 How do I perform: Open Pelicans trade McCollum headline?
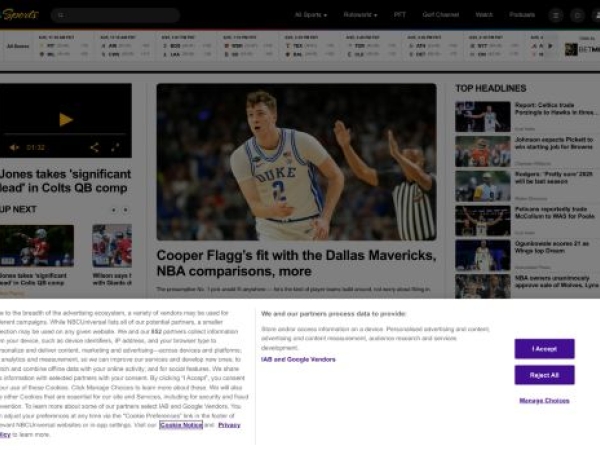[x=554, y=212]
